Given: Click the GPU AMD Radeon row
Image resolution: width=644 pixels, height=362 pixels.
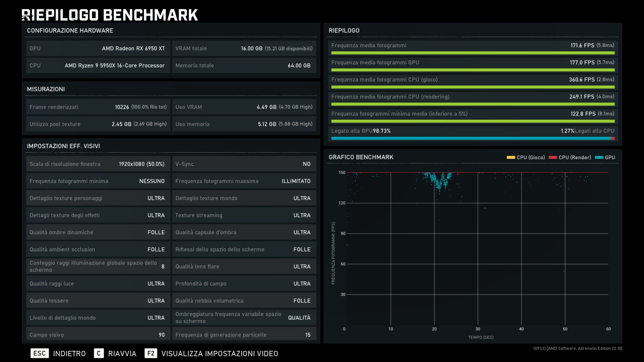Looking at the screenshot, I should point(98,48).
